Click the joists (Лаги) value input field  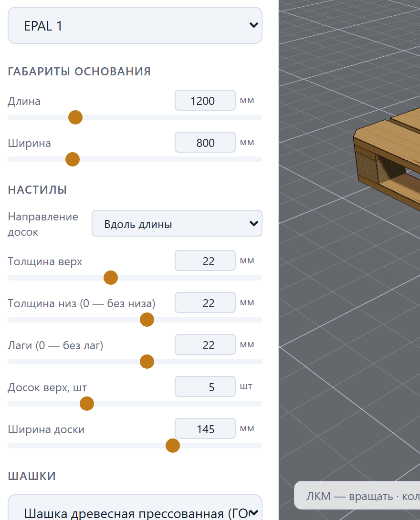coord(205,345)
